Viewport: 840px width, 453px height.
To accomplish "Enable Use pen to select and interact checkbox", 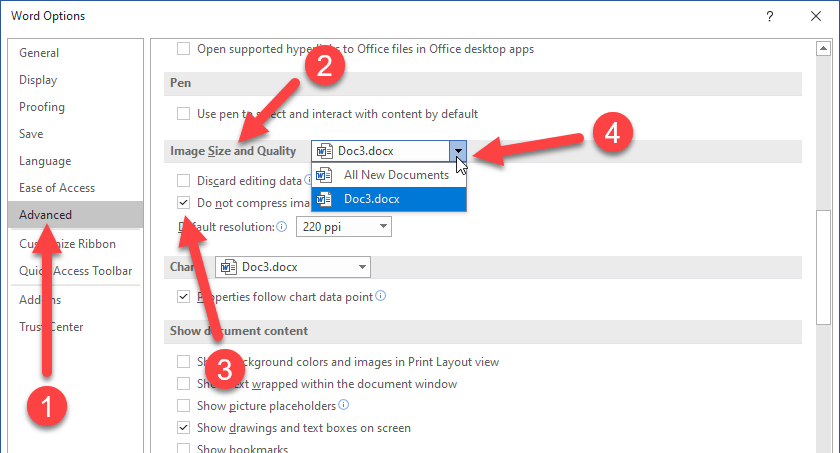I will (183, 114).
